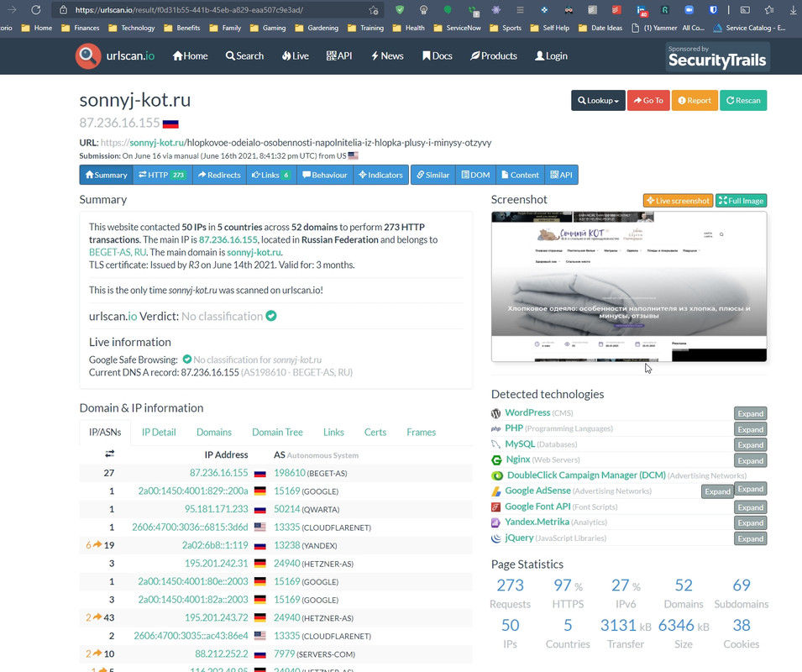Expand the Google AdSense details
802x672 pixels.
(x=718, y=491)
